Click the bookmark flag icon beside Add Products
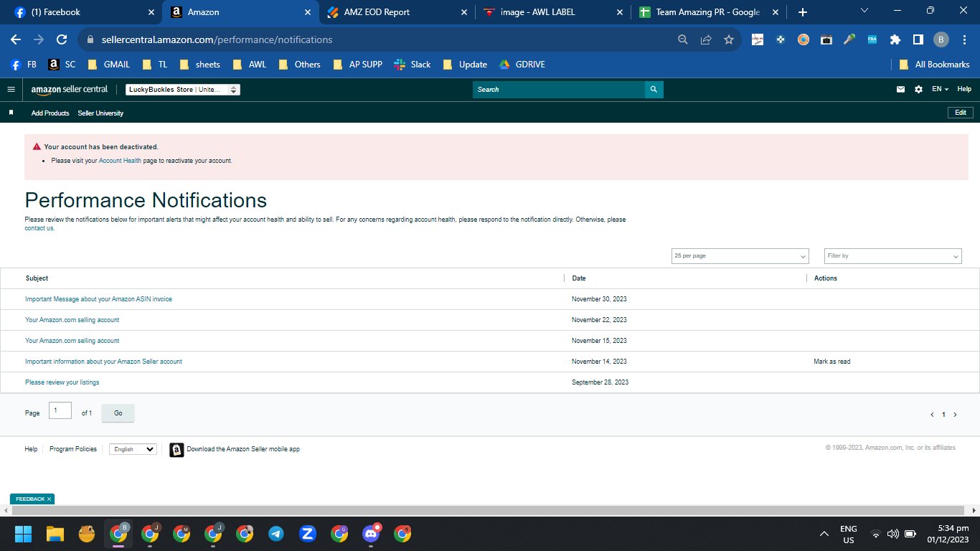Image resolution: width=980 pixels, height=551 pixels. pos(11,113)
